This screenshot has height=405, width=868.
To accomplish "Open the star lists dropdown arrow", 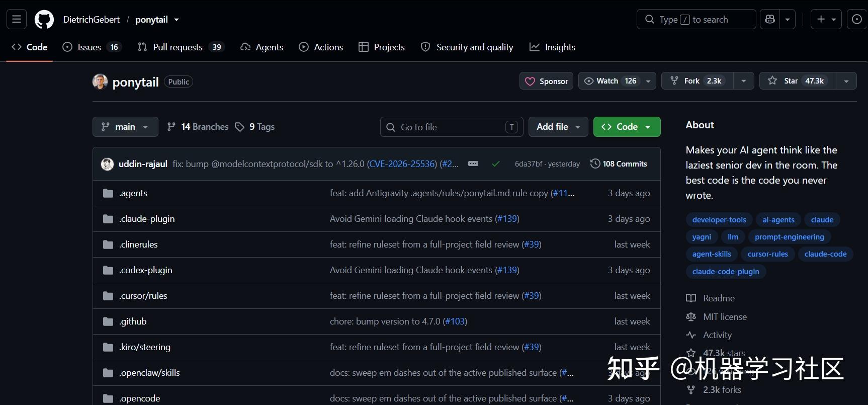I will click(846, 81).
